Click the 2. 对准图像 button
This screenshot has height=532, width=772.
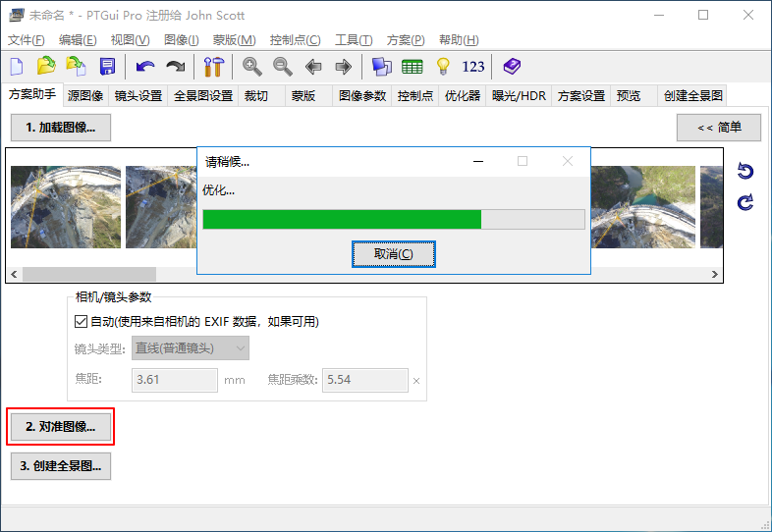pos(61,427)
